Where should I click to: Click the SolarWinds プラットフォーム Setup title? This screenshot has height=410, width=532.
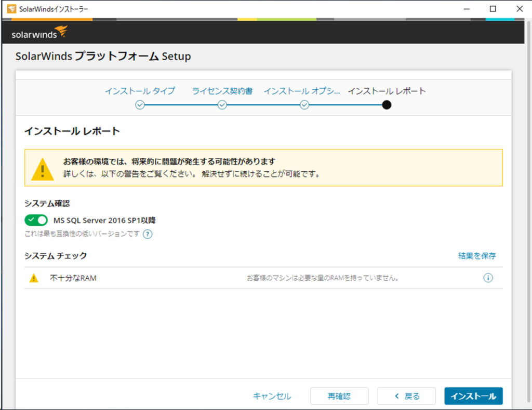103,56
